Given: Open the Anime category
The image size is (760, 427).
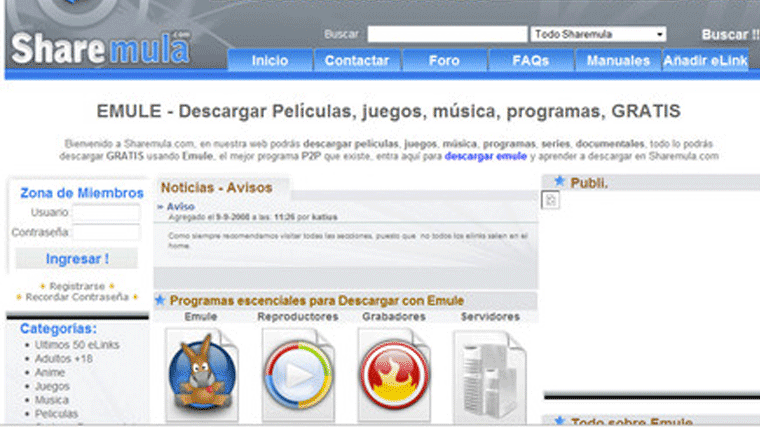Looking at the screenshot, I should click(49, 372).
